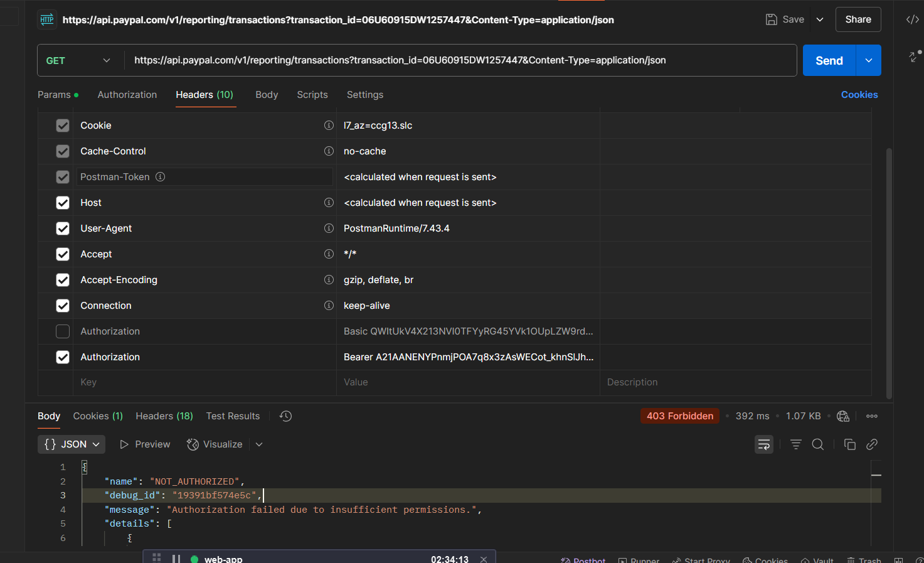
Task: Enable the Basic Authorization header checkbox
Action: 63,331
